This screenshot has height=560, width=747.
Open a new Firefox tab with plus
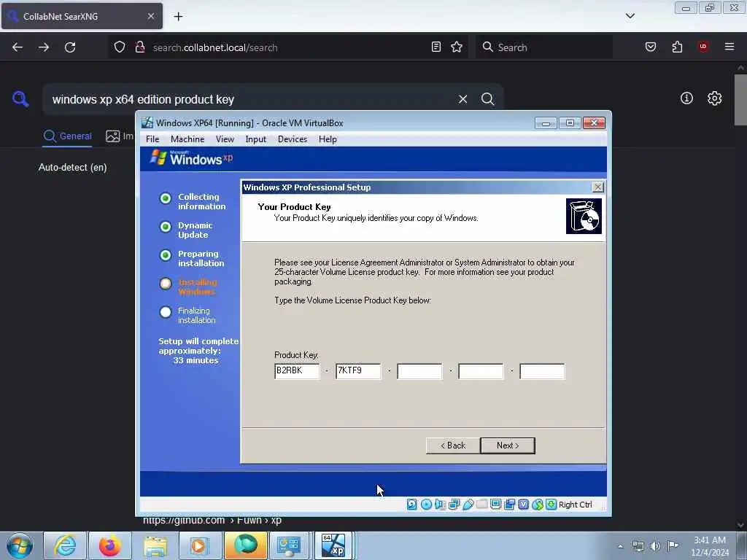coord(178,17)
